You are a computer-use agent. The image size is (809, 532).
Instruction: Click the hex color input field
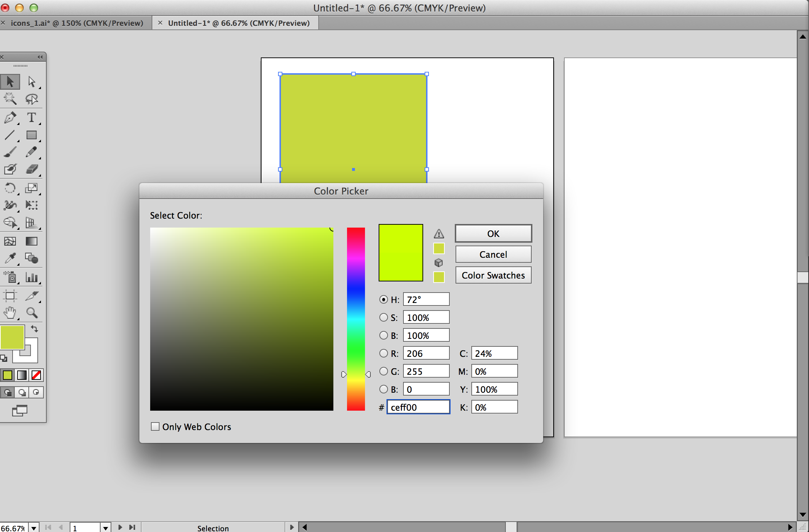[x=418, y=407]
